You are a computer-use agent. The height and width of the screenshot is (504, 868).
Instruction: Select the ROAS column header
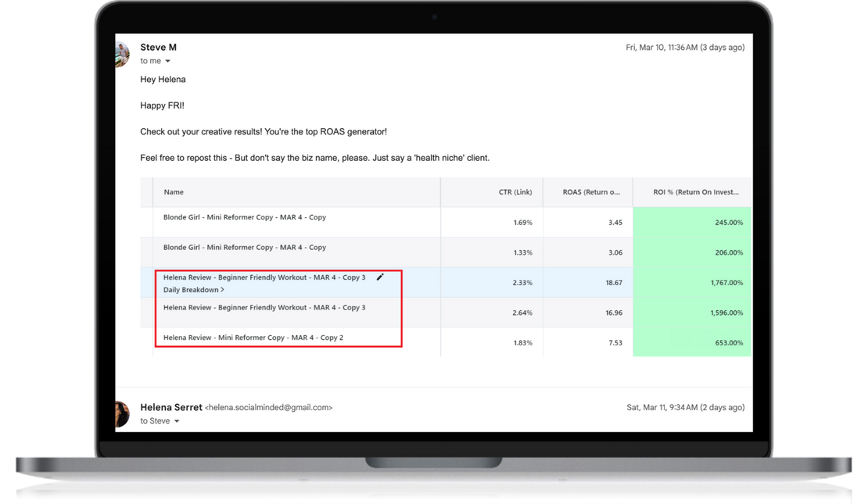tap(591, 192)
